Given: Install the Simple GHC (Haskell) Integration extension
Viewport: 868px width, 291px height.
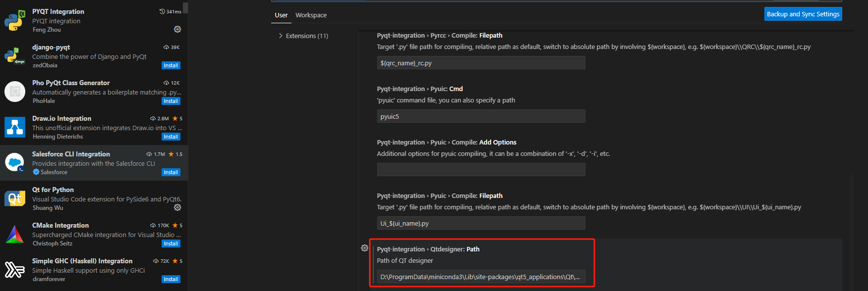Looking at the screenshot, I should pyautogui.click(x=171, y=279).
